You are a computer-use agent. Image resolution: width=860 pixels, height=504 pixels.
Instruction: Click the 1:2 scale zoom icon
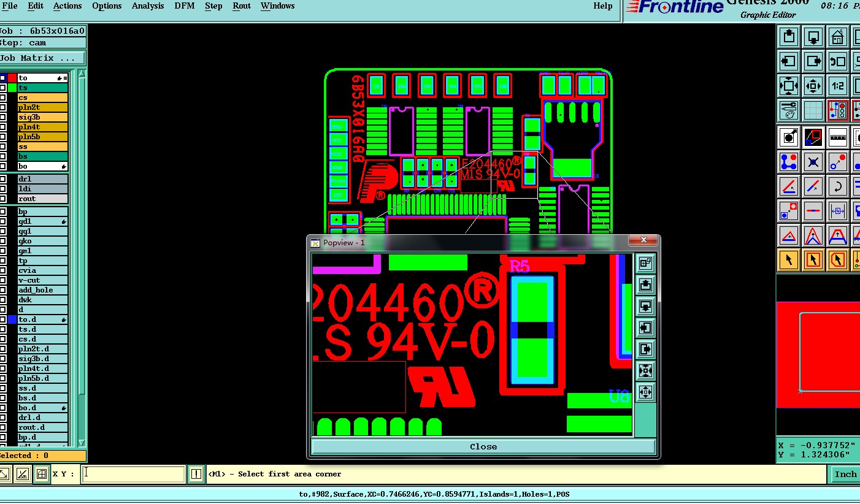[x=837, y=86]
